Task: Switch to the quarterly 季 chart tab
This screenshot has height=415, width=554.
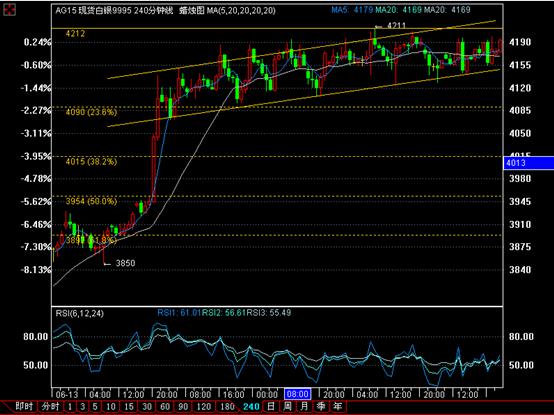Action: point(321,407)
